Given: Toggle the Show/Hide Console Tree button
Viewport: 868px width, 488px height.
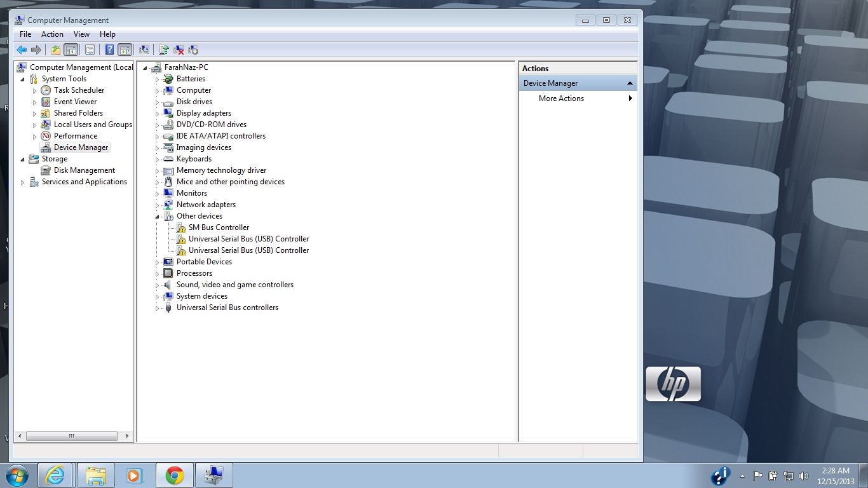Looking at the screenshot, I should point(71,50).
